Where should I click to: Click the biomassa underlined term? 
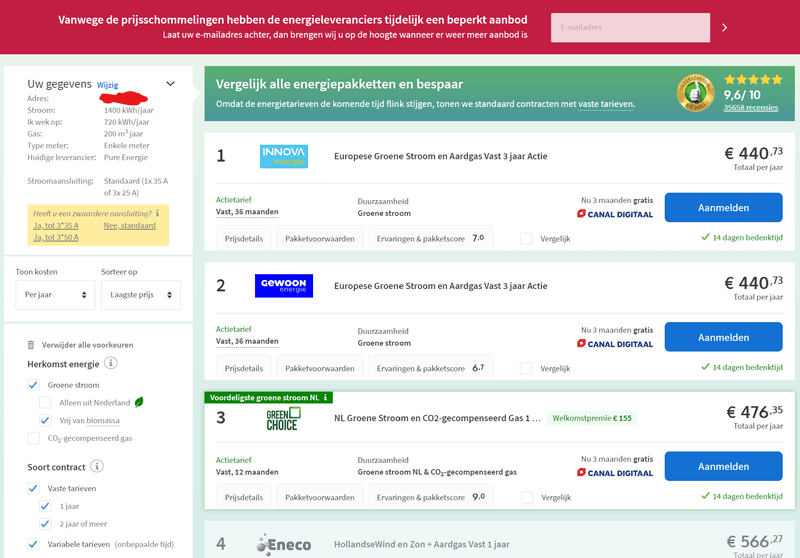coord(103,420)
